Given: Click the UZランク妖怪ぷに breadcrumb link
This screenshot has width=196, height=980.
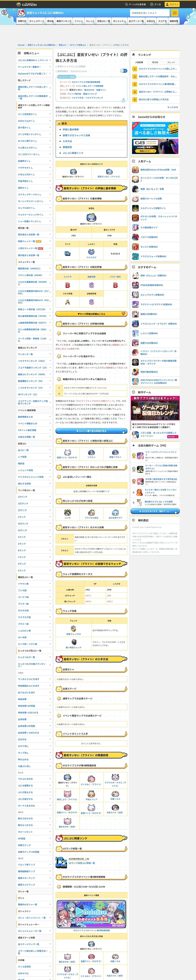Looking at the screenshot, I should [78, 45].
